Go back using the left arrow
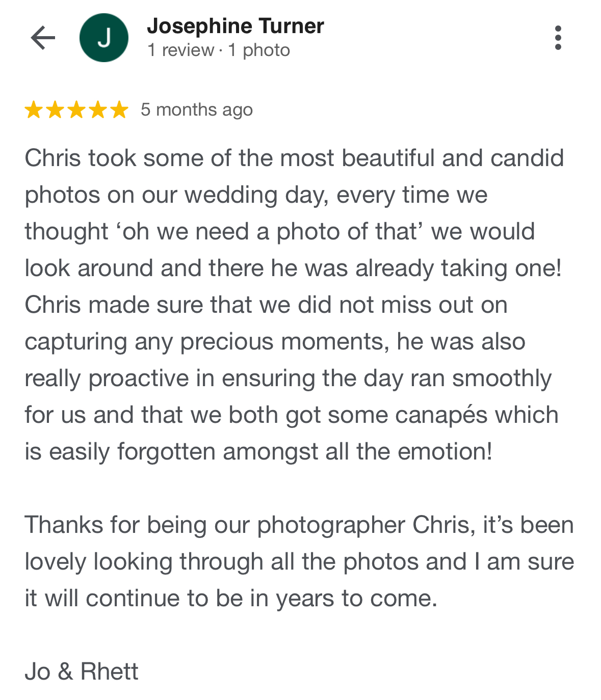 pyautogui.click(x=43, y=38)
